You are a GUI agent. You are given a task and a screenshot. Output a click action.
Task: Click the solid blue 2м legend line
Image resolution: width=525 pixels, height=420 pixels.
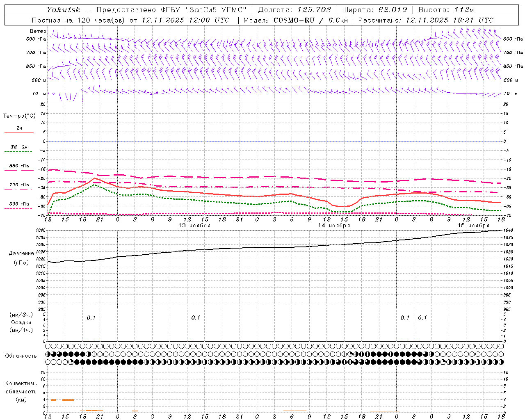[19, 132]
